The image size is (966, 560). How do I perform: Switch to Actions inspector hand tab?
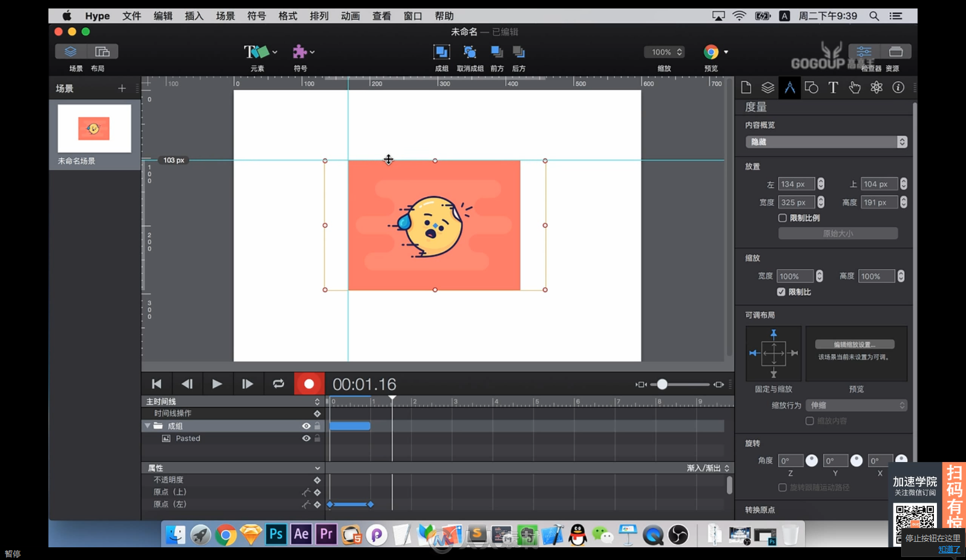855,88
